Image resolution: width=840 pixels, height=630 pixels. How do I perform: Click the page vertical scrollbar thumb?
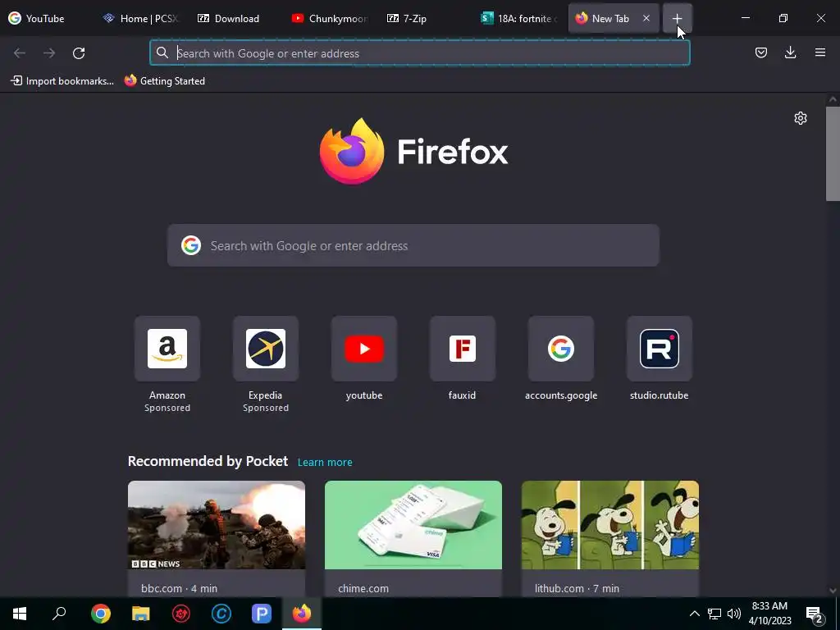pos(833,153)
